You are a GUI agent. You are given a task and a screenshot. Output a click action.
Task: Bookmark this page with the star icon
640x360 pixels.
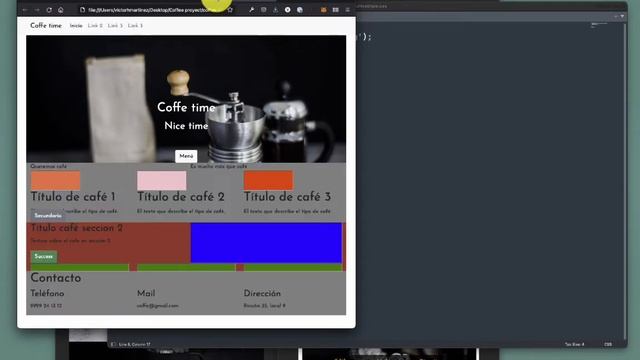point(230,10)
